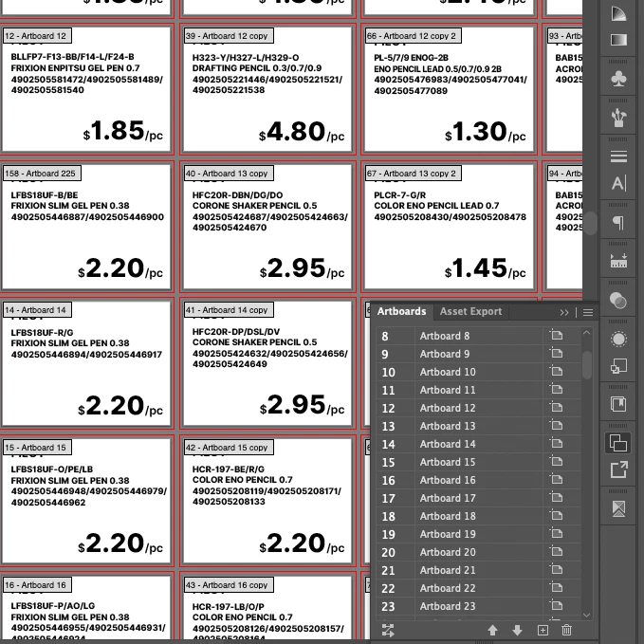Open the Color Guide panel icon
The width and height of the screenshot is (644, 644).
(618, 12)
